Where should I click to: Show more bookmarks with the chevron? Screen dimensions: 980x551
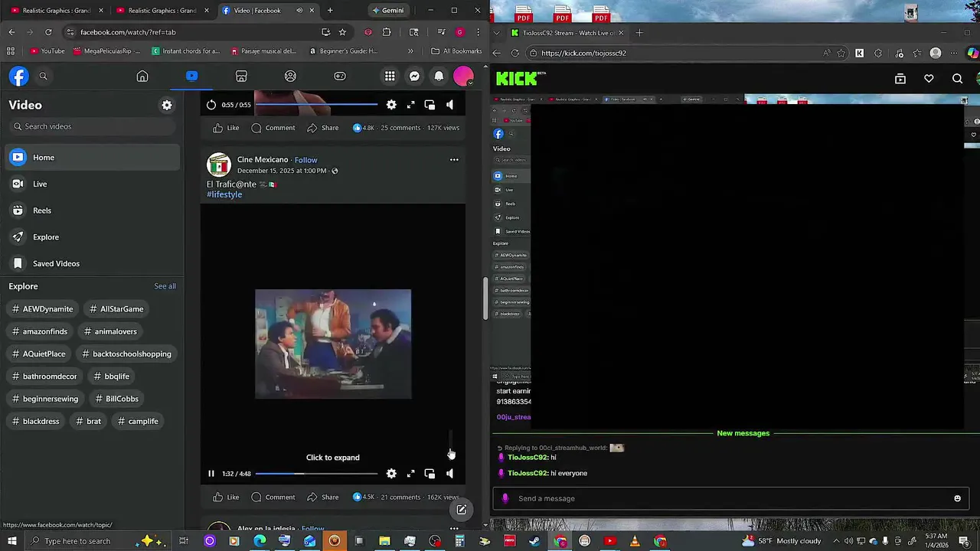410,51
